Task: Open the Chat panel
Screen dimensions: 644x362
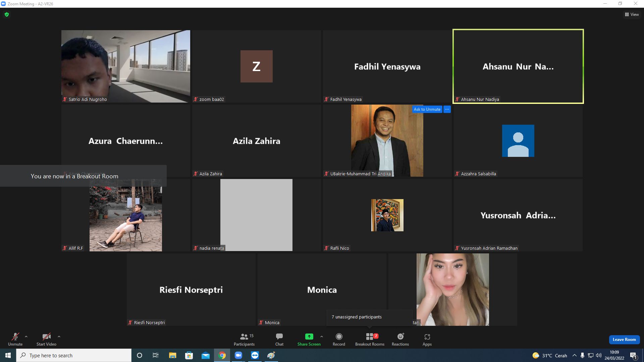Action: [279, 339]
